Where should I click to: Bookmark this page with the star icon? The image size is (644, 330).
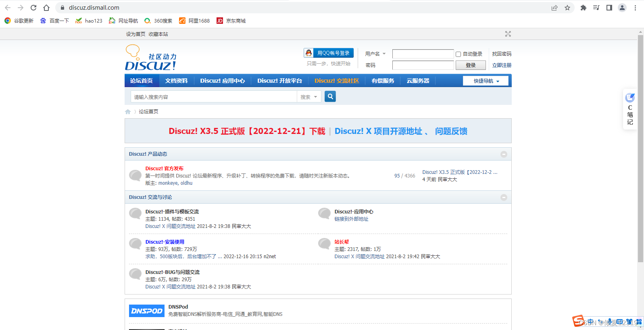(x=567, y=8)
